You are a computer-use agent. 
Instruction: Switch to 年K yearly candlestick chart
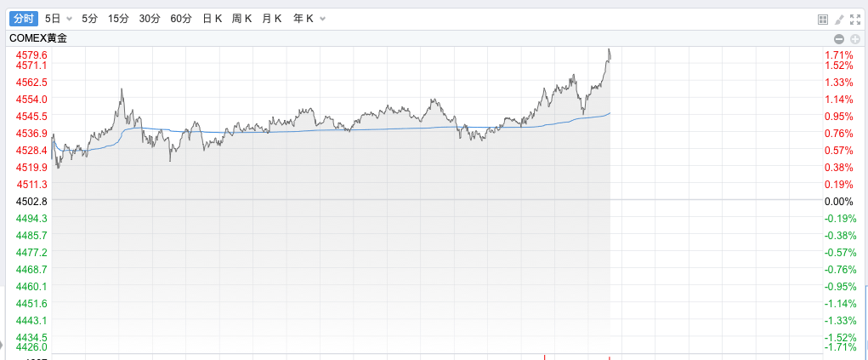(303, 18)
